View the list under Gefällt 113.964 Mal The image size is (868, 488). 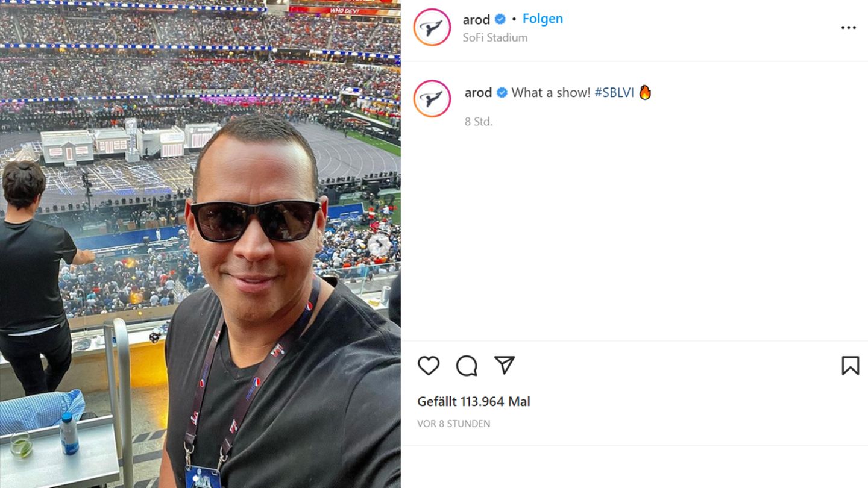coord(474,402)
